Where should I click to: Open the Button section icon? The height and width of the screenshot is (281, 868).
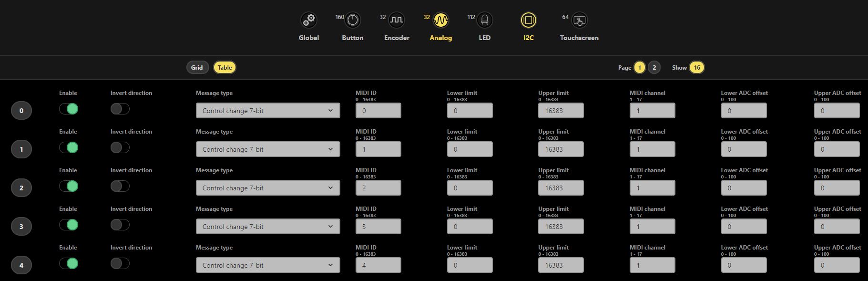click(352, 21)
